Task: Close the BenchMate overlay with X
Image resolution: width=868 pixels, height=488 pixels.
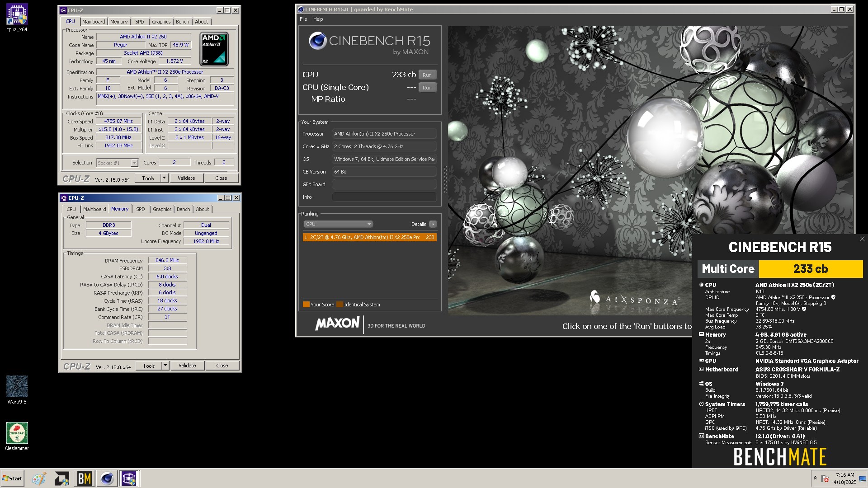Action: point(862,239)
